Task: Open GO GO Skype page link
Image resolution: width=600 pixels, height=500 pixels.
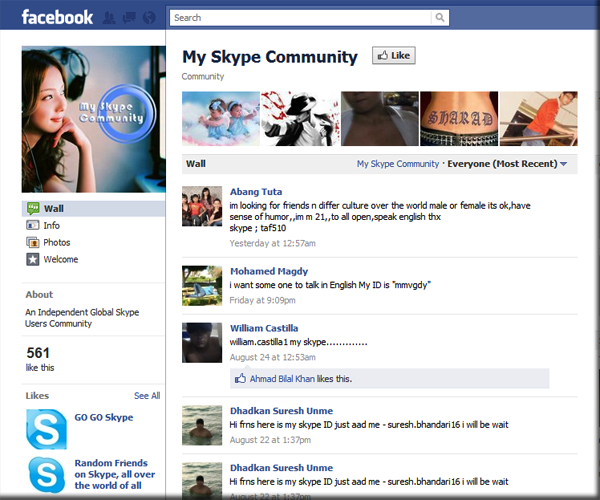Action: [x=104, y=417]
